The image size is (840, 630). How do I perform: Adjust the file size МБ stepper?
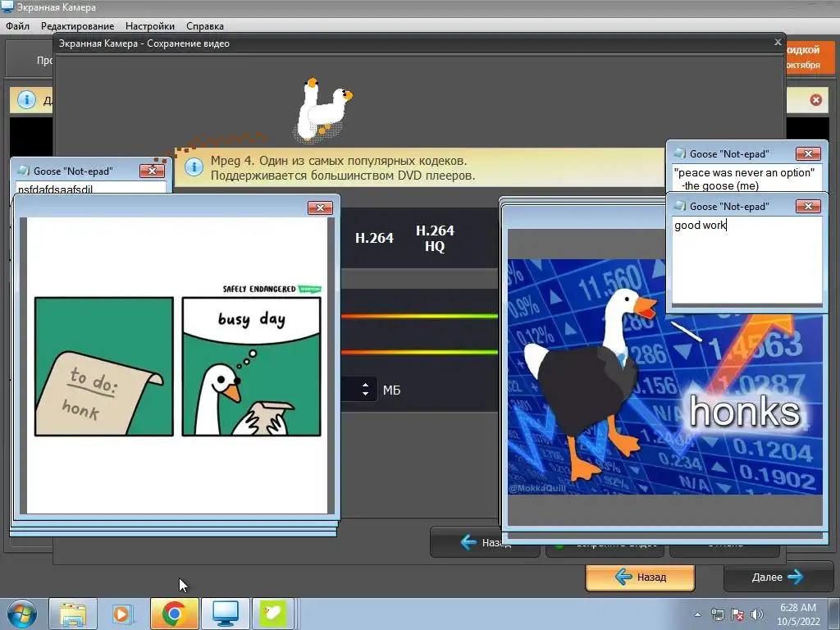pos(365,390)
